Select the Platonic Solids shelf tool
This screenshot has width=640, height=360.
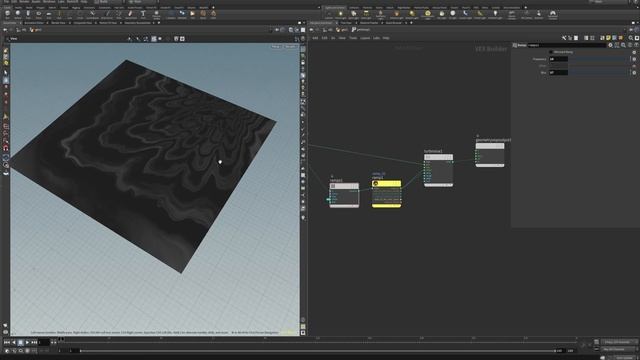156,15
